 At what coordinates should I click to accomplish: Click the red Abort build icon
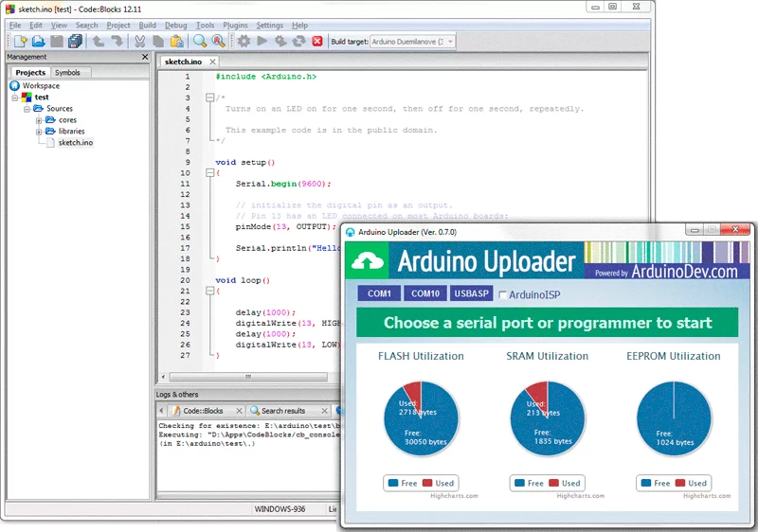coord(317,42)
